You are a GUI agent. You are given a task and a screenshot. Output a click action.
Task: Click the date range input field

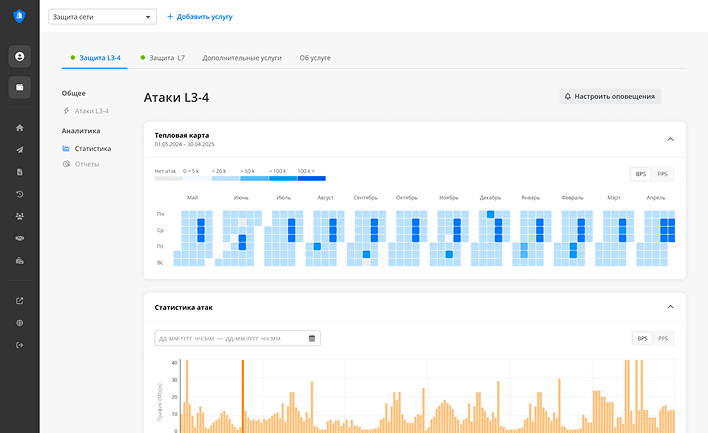click(230, 338)
